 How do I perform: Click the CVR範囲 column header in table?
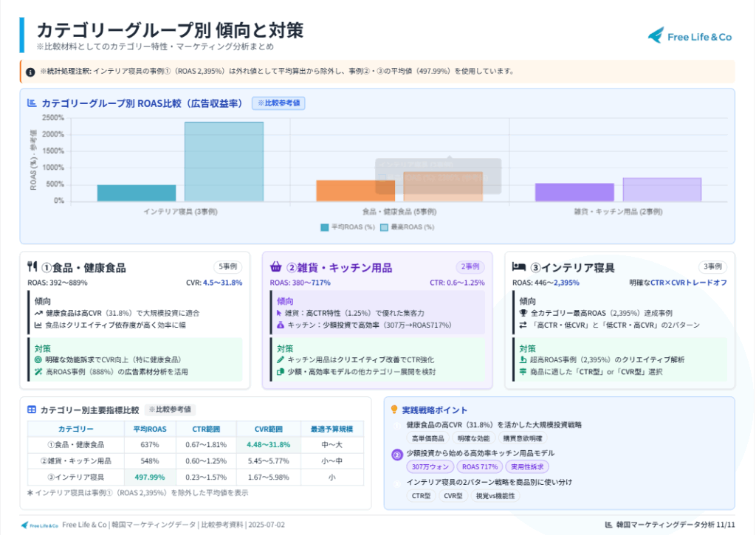point(269,429)
